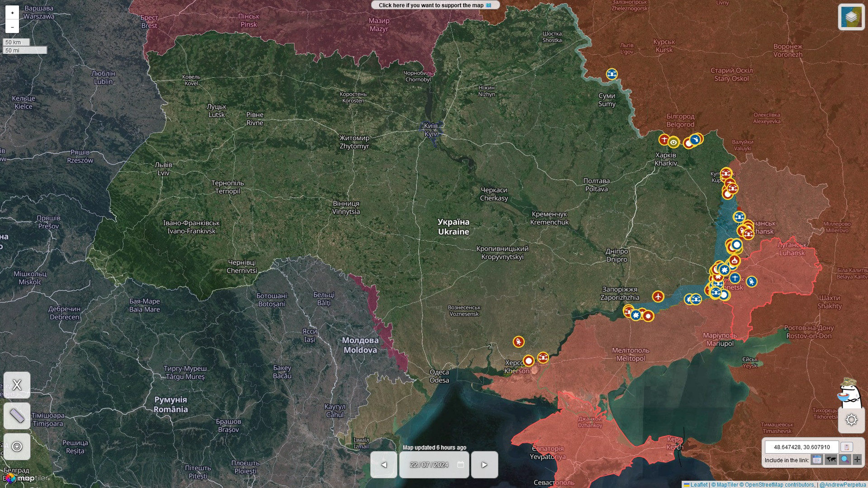Image resolution: width=868 pixels, height=488 pixels.
Task: Select the ruler measurement tool
Action: (17, 416)
